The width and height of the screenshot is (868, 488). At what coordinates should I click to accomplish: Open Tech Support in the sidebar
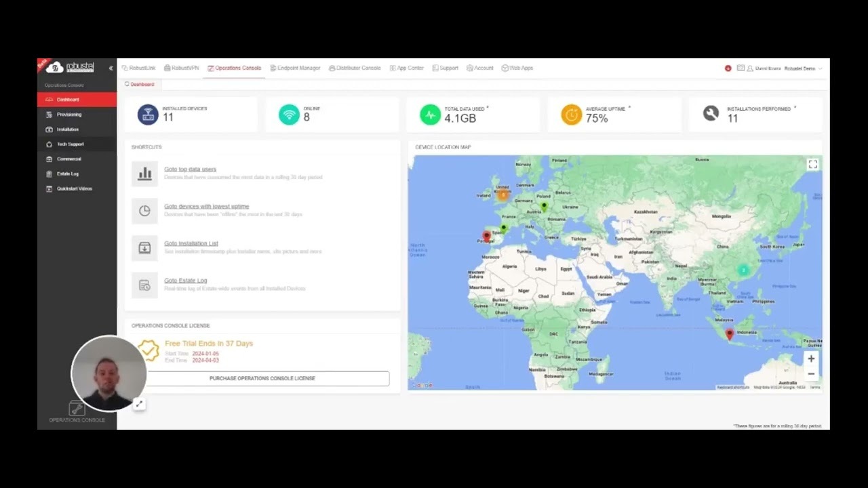tap(77, 144)
